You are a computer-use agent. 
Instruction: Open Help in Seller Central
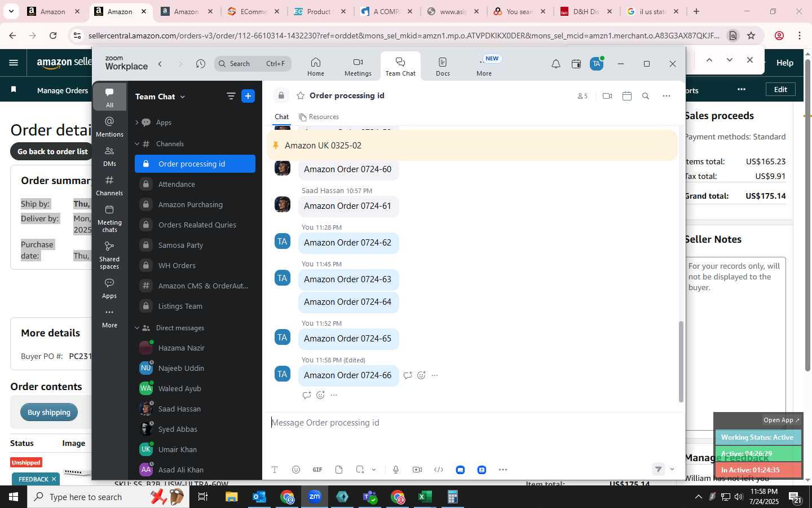pos(784,63)
